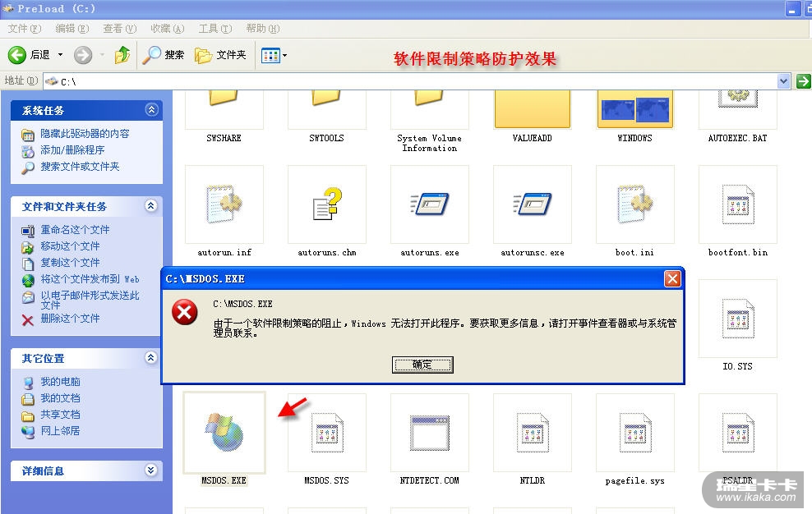Screen dimensions: 812x514
Task: Toggle the 文件夹 folders pane button
Action: point(220,55)
